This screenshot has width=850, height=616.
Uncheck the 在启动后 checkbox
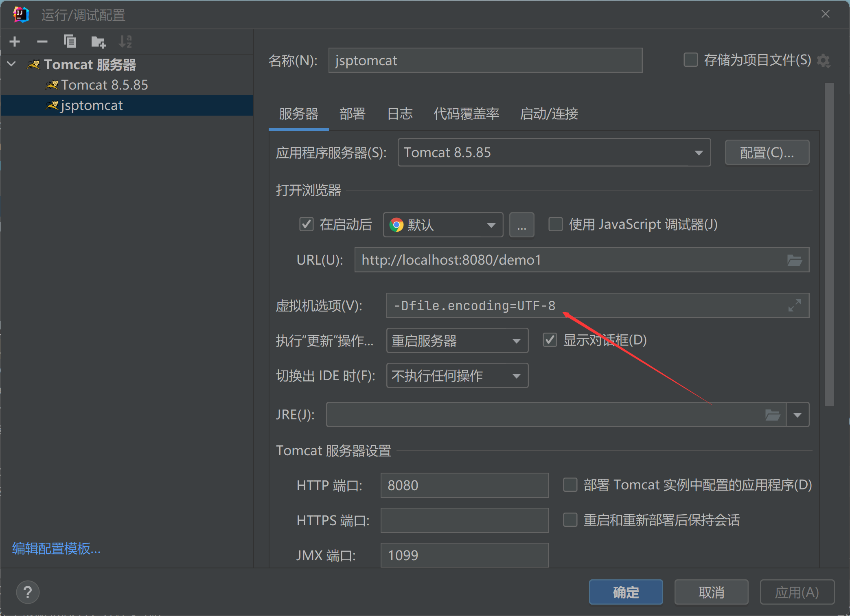[x=306, y=224]
